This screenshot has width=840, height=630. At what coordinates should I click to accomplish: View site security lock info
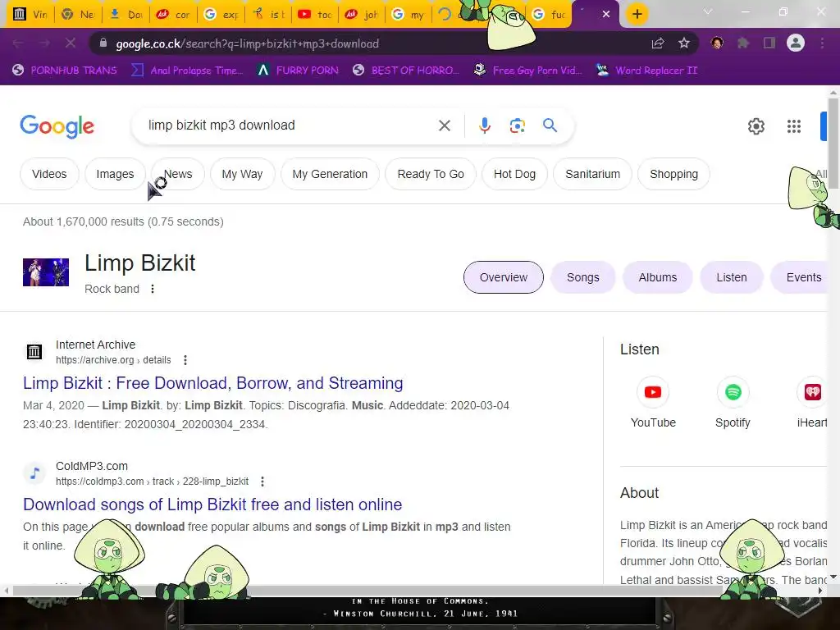[103, 43]
